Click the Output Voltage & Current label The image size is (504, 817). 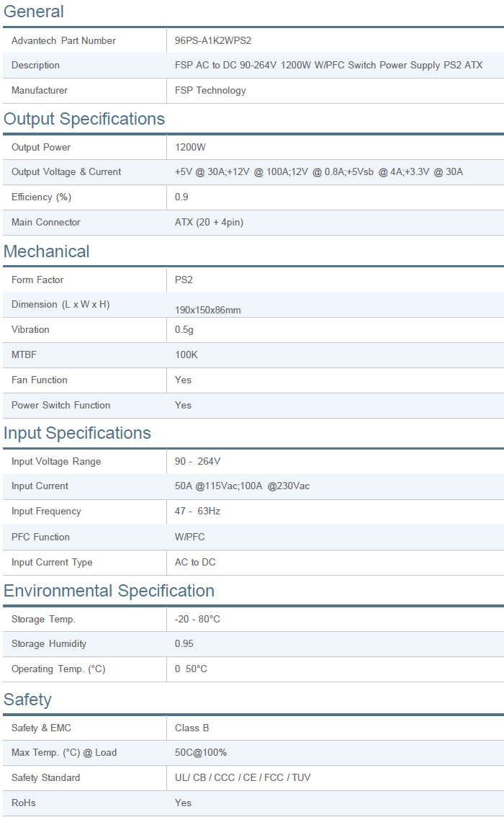tap(66, 171)
